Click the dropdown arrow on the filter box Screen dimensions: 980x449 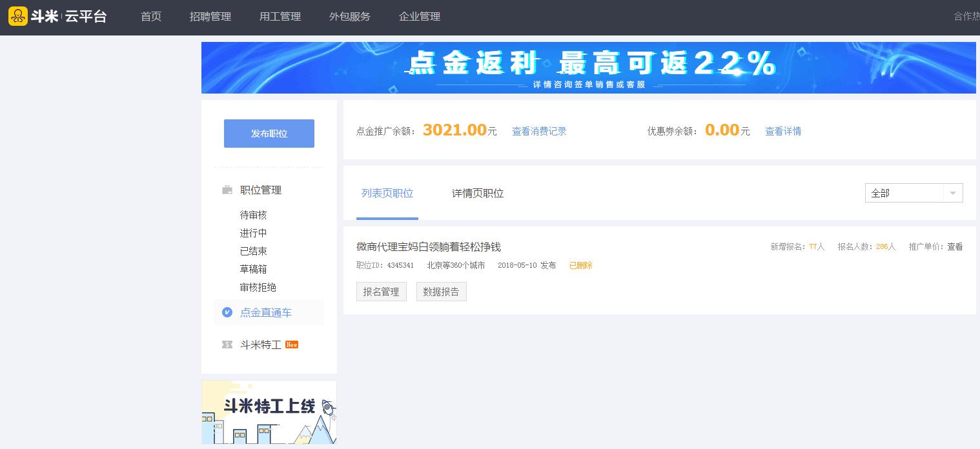coord(953,192)
